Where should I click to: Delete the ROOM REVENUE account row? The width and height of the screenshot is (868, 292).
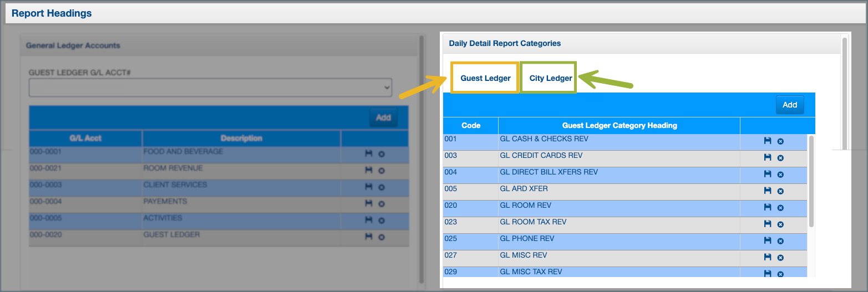pos(382,171)
